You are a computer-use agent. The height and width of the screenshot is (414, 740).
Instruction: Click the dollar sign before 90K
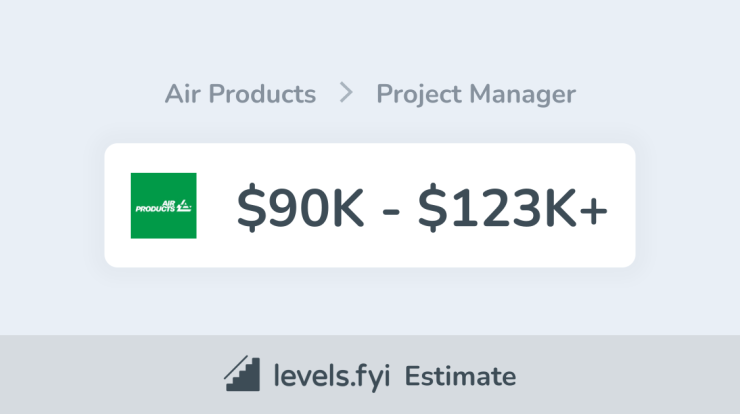pos(251,207)
